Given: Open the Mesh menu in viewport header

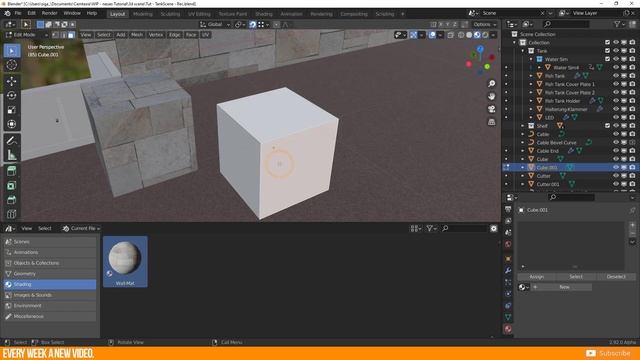Looking at the screenshot, I should point(137,35).
